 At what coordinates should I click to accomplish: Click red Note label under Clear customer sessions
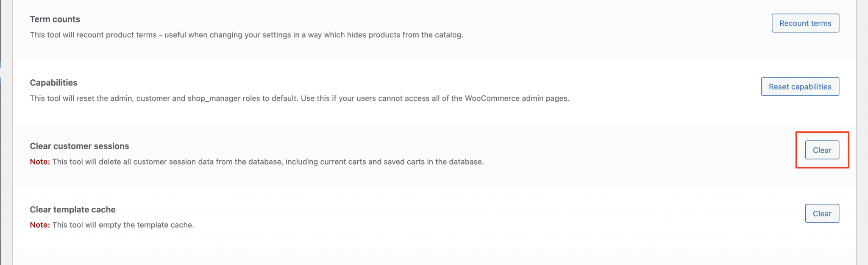40,162
